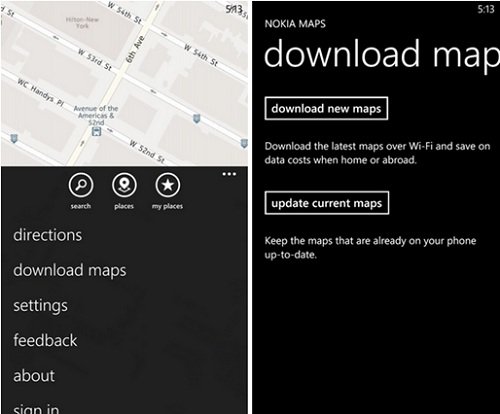Open the about menu entry
500x414 pixels.
pos(34,376)
